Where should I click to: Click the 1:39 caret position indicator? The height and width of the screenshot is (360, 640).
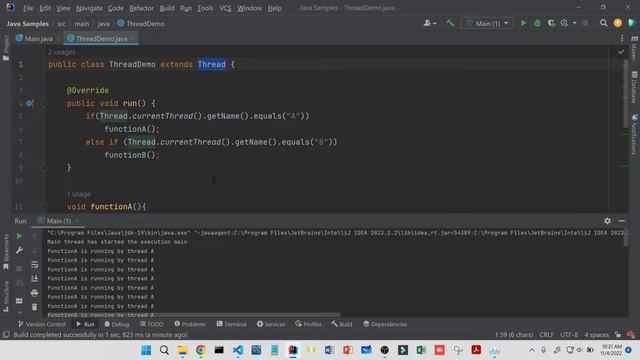(x=514, y=335)
